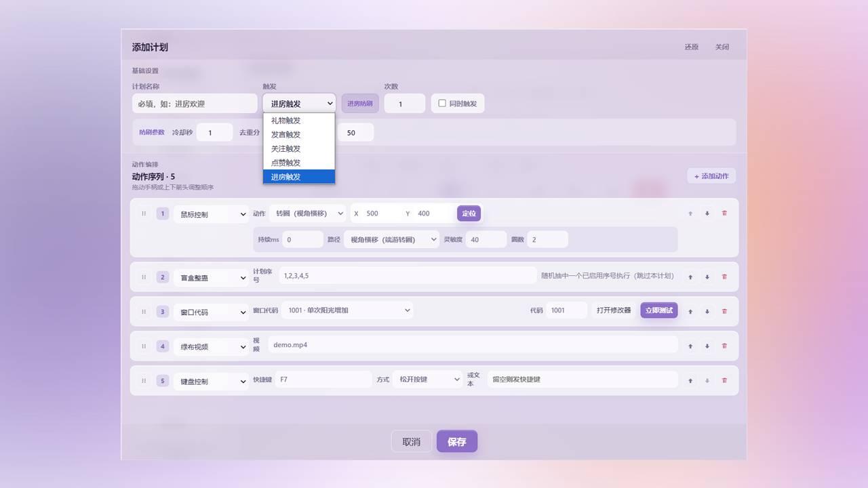Move the 绿布视频 action down one step
The height and width of the screenshot is (488, 868).
click(707, 346)
